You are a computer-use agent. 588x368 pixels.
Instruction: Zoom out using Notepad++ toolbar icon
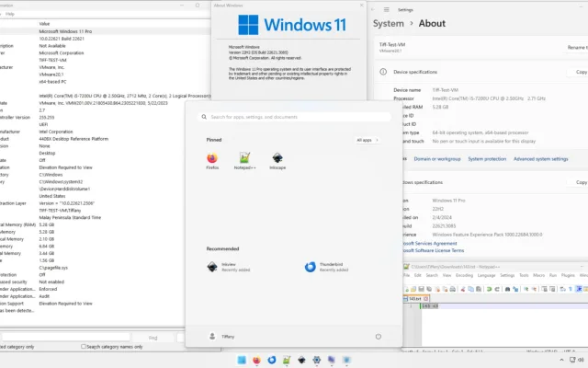[534, 289]
